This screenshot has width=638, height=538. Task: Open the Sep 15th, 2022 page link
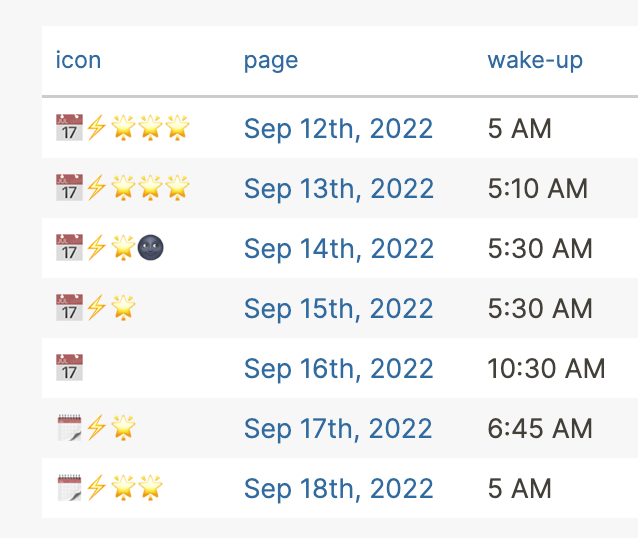click(x=338, y=308)
